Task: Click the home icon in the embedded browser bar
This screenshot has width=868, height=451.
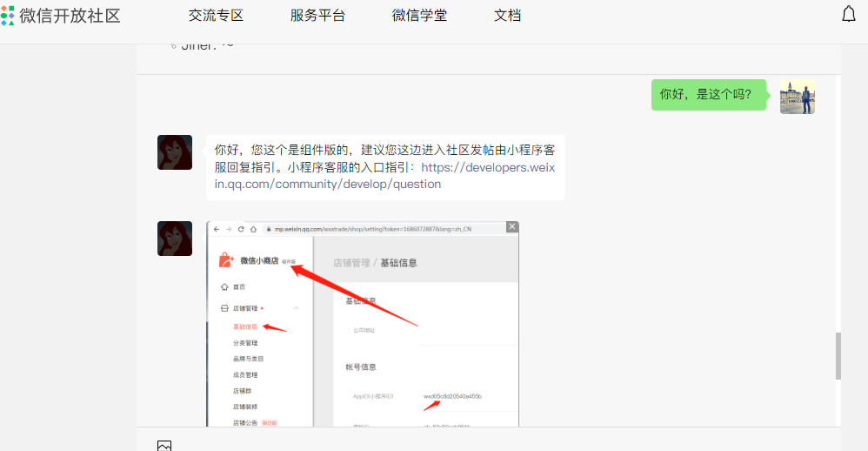Action: (x=253, y=229)
